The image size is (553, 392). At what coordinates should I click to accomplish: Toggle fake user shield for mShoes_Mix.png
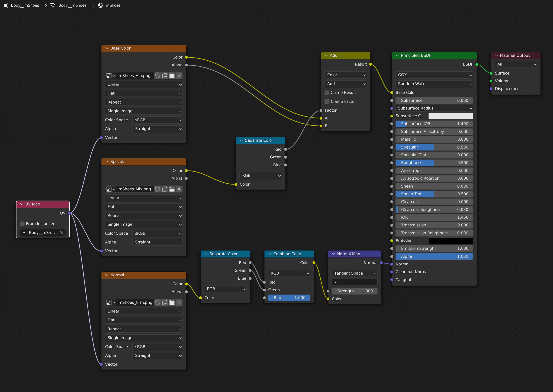pyautogui.click(x=158, y=189)
